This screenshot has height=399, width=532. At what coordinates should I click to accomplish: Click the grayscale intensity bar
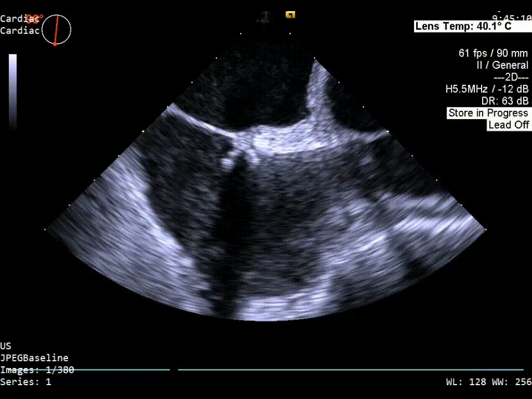(13, 90)
